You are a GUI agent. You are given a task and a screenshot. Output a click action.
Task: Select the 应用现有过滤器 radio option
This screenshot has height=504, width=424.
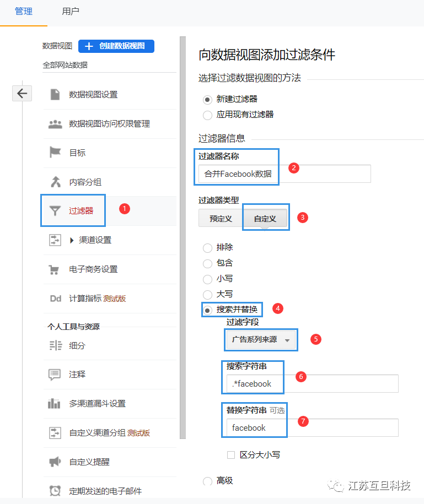click(x=207, y=115)
